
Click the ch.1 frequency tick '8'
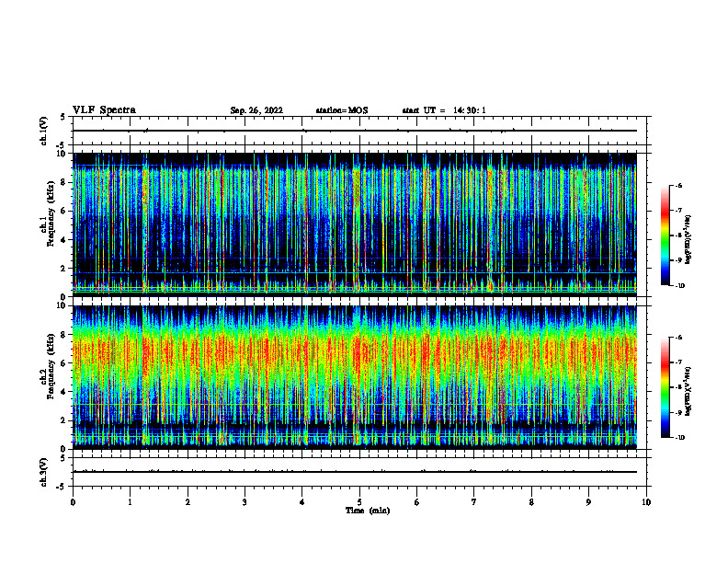pyautogui.click(x=64, y=182)
